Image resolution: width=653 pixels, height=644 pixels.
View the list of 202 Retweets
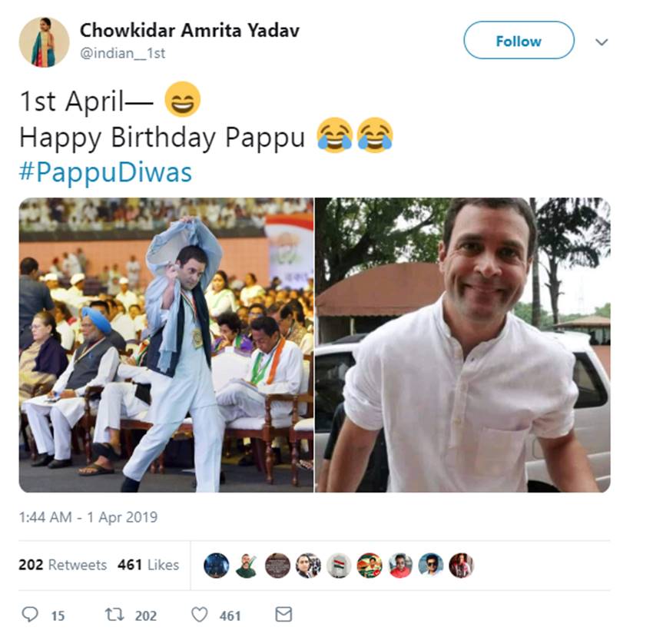(x=62, y=565)
